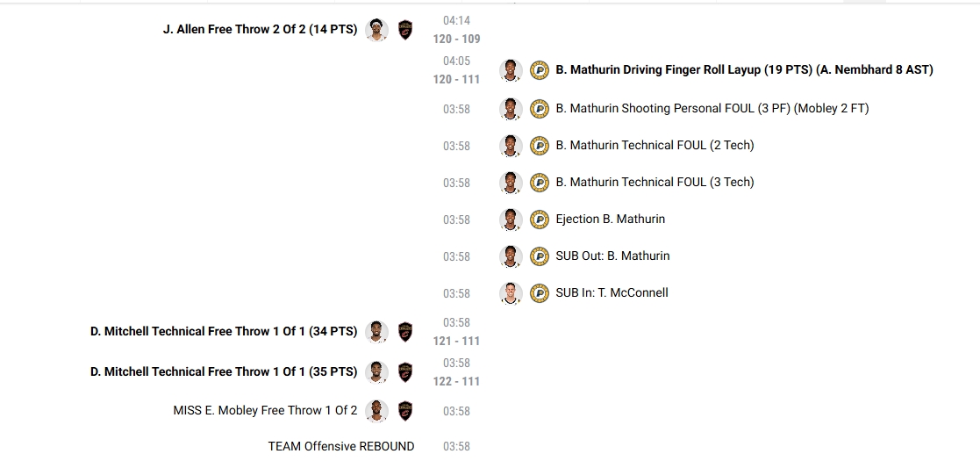
Task: Click Pacers logo on Technical FOUL (2 Tech) row
Action: [x=540, y=146]
